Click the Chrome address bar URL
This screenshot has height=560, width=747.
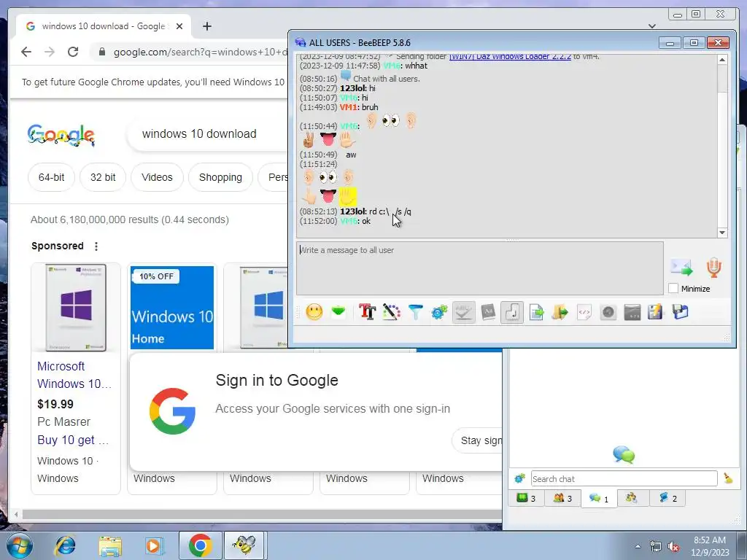click(200, 52)
